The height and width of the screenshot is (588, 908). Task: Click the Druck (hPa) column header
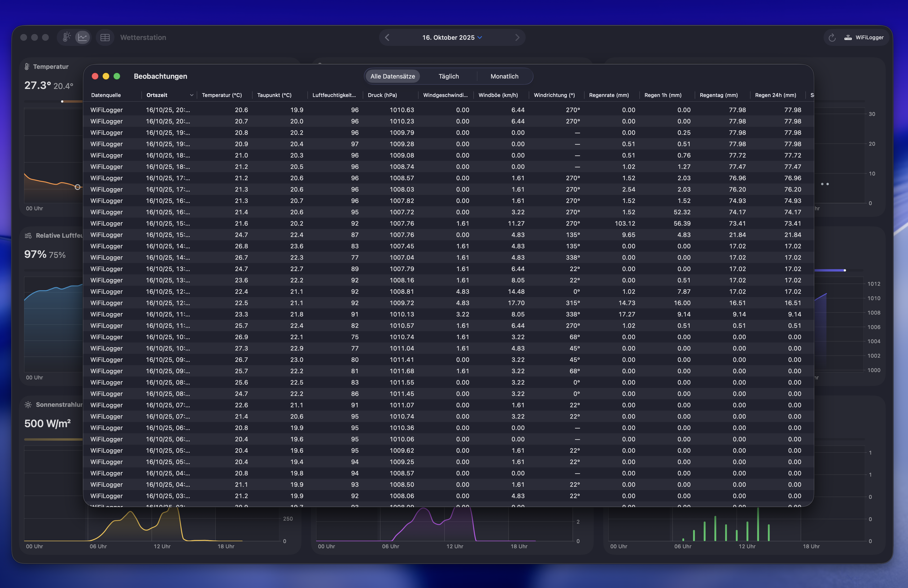coord(382,95)
